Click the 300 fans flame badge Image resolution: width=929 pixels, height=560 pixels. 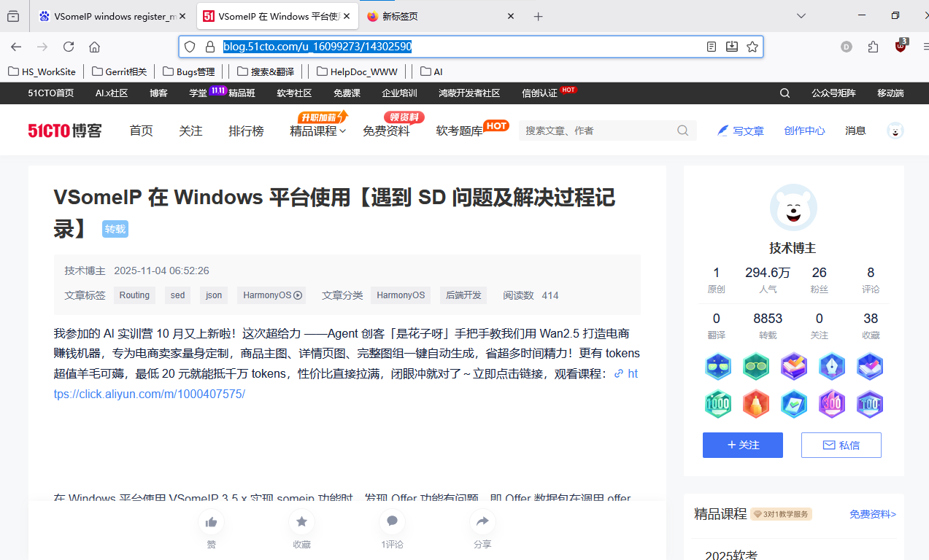831,405
